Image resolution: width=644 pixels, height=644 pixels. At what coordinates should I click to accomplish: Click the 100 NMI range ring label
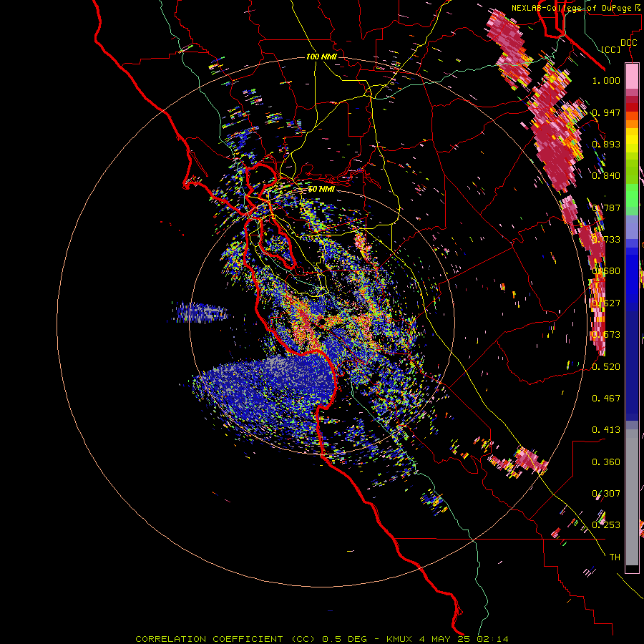tap(321, 57)
